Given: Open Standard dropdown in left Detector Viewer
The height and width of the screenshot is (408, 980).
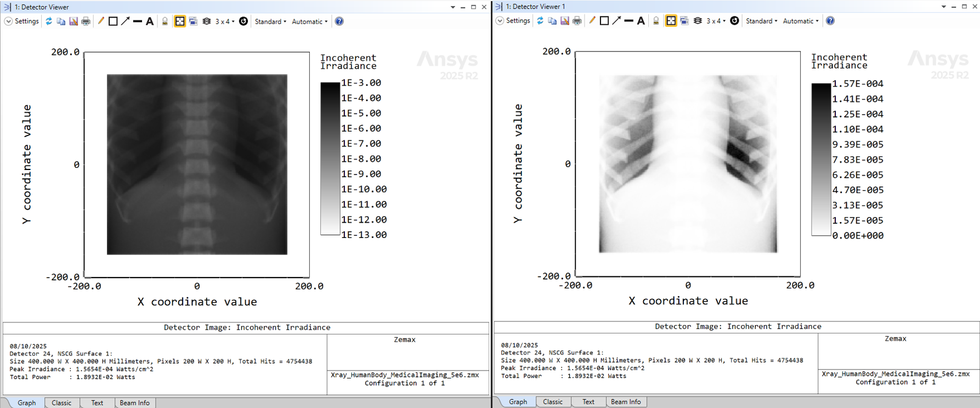Looking at the screenshot, I should click(270, 21).
